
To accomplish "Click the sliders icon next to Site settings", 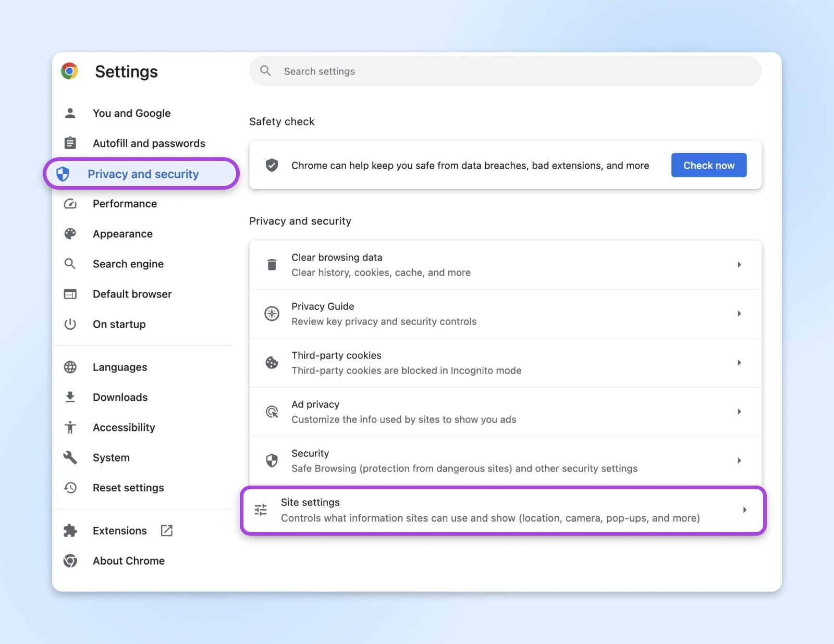I will tap(260, 510).
